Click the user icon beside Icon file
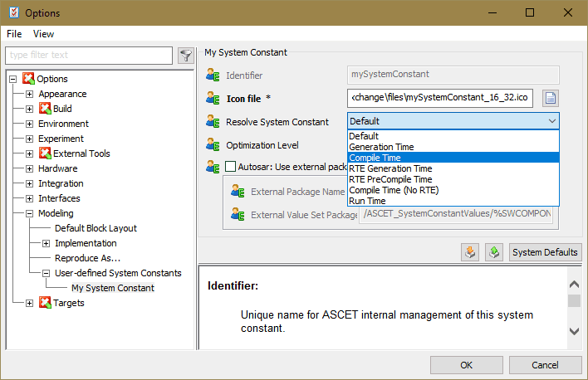This screenshot has width=588, height=380. pyautogui.click(x=213, y=98)
